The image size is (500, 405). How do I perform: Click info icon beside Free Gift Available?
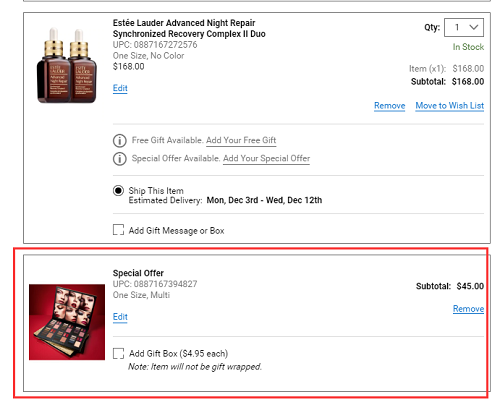click(x=120, y=141)
